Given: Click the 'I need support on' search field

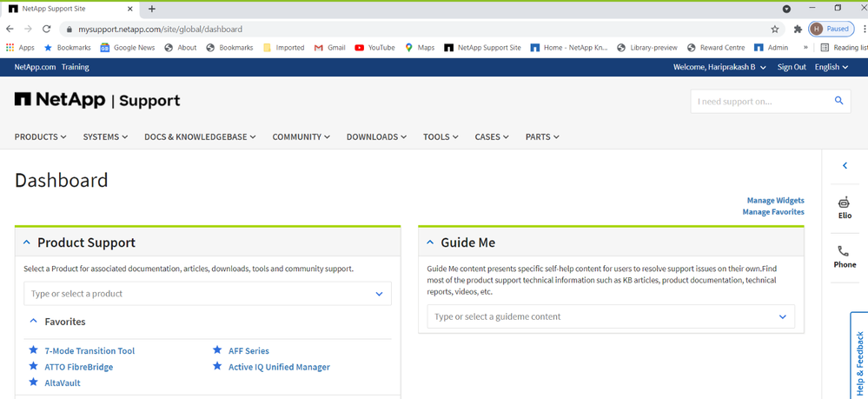Looking at the screenshot, I should 759,101.
